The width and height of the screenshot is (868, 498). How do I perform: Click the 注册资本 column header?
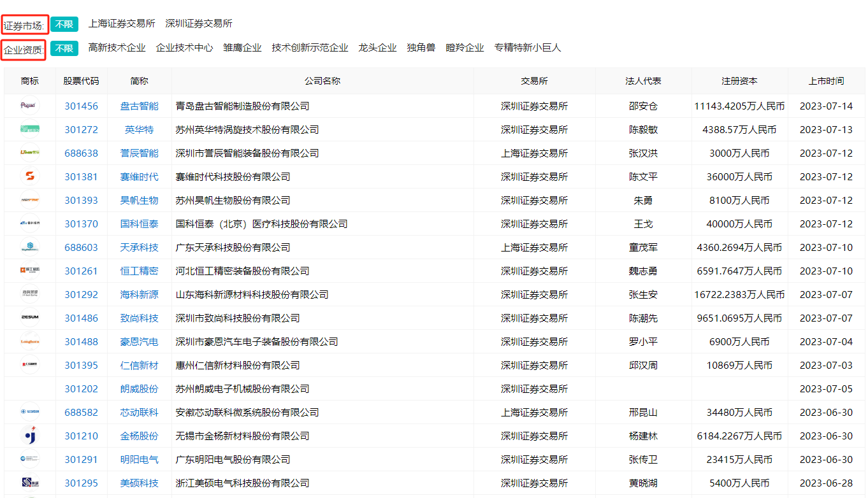click(x=739, y=81)
